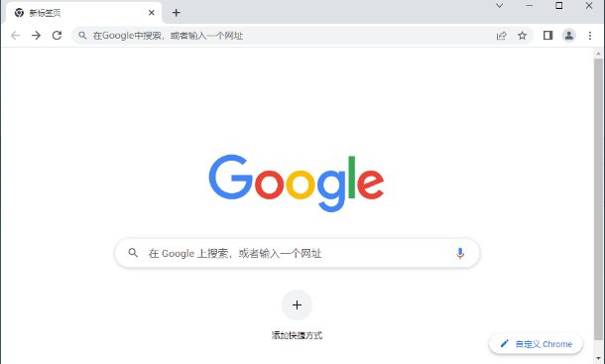Click the forward navigation arrow
The width and height of the screenshot is (605, 364).
click(x=37, y=36)
